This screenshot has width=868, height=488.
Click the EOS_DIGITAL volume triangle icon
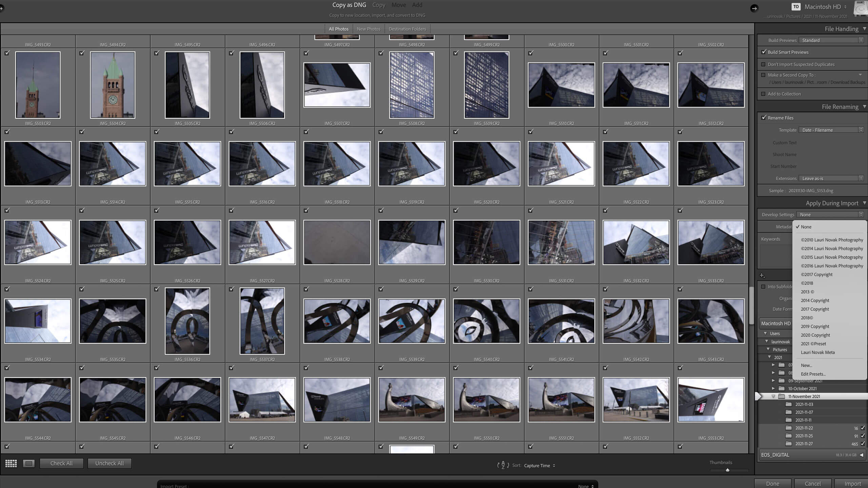click(862, 455)
